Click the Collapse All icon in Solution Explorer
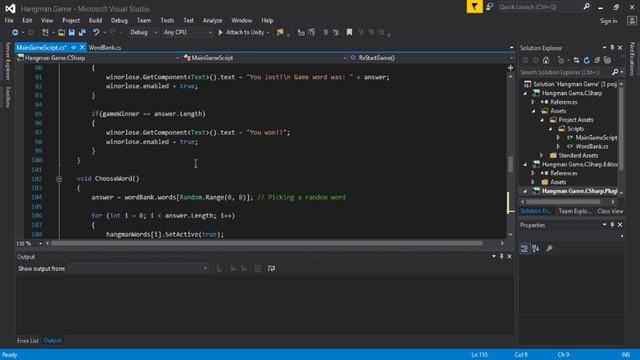This screenshot has height=360, width=640. tap(597, 60)
